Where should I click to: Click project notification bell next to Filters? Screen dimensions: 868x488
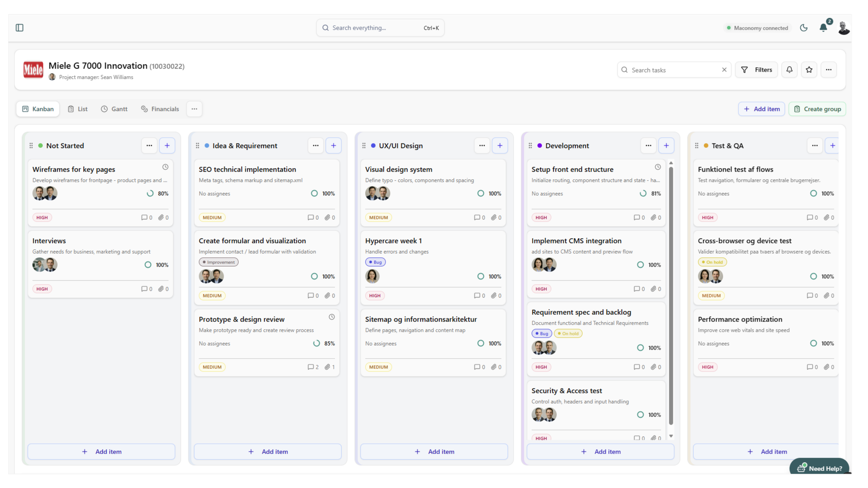[789, 70]
